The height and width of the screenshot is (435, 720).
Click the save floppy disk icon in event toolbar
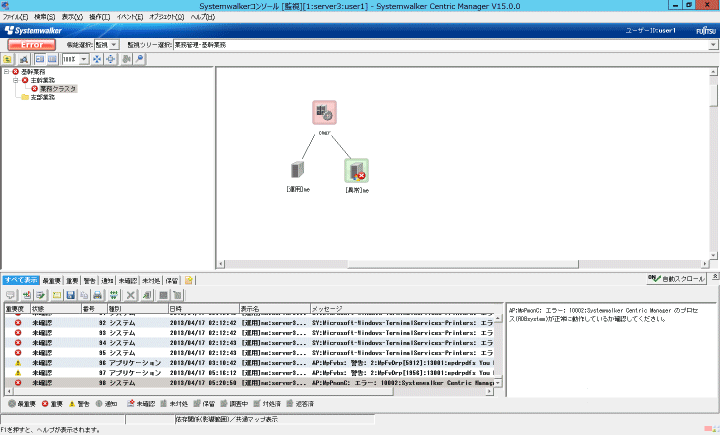tap(71, 296)
